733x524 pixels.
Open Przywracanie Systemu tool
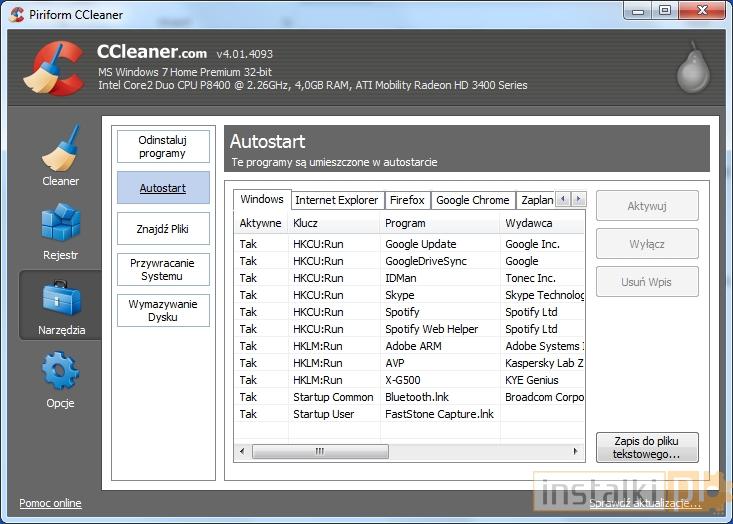(x=163, y=270)
